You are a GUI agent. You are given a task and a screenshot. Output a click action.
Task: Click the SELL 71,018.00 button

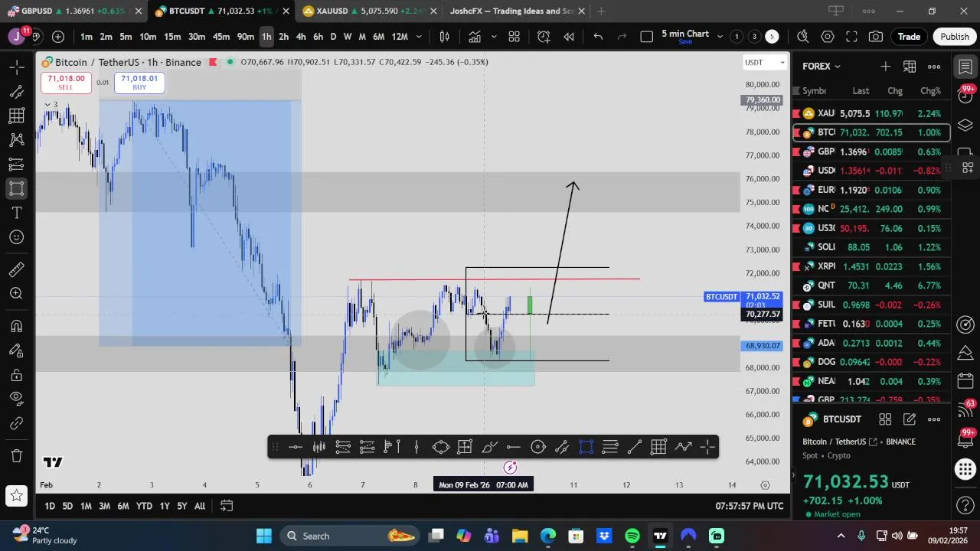click(x=66, y=83)
